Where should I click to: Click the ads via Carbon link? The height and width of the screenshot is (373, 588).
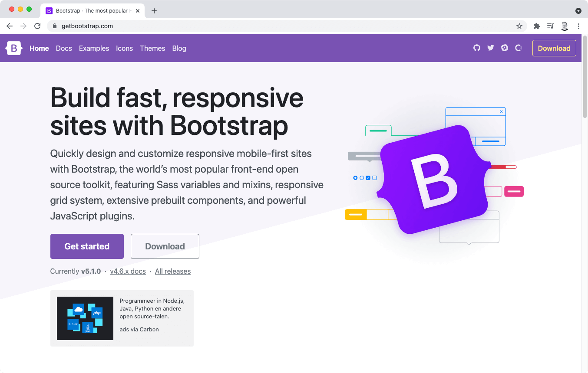139,329
